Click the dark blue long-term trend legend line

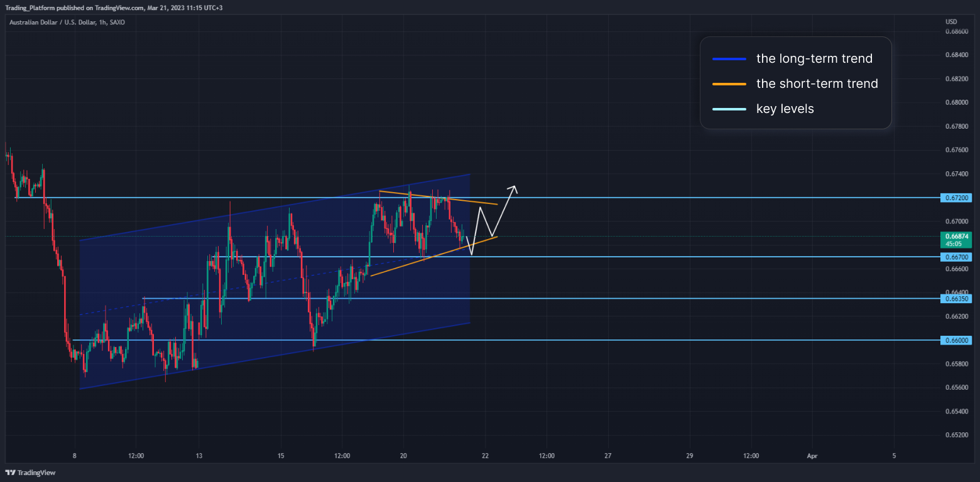729,59
